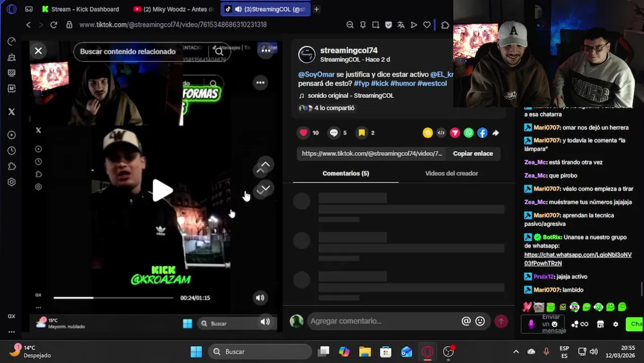Select the StreamingCOL TikTok browser tab
The width and height of the screenshot is (644, 363).
click(x=266, y=9)
